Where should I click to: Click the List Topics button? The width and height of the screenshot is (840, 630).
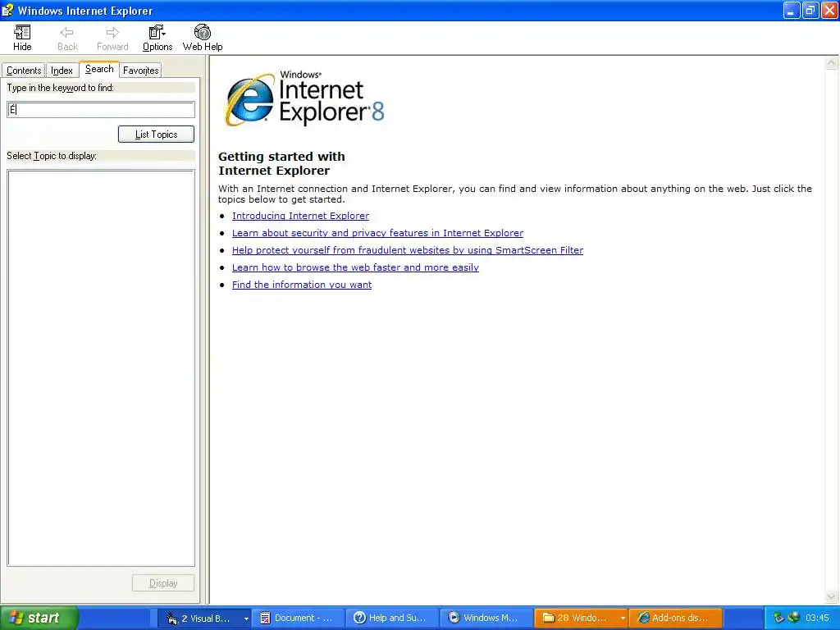156,135
